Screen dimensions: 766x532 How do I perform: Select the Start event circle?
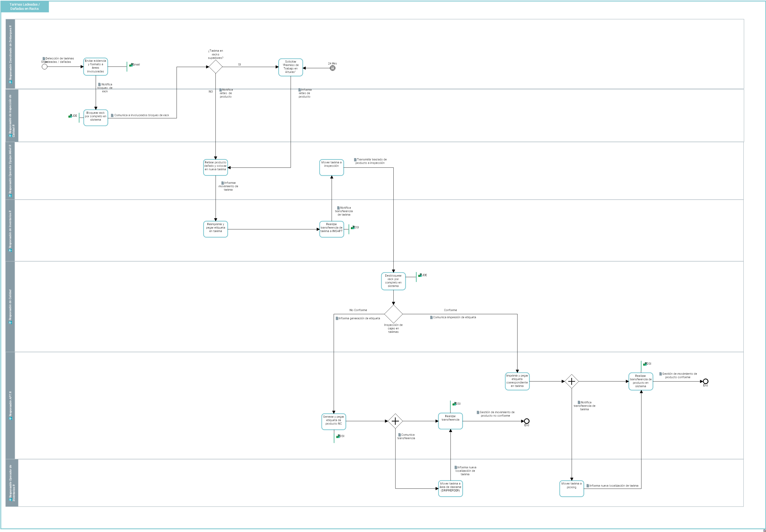(x=45, y=67)
